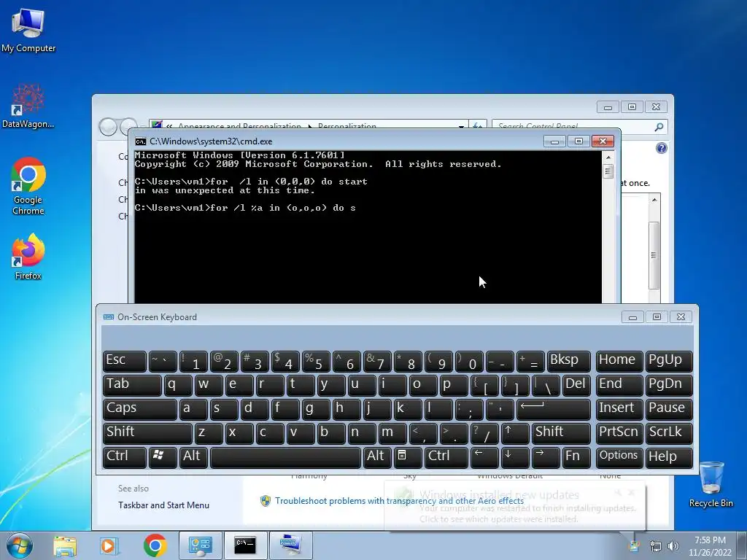This screenshot has height=560, width=747.
Task: Toggle right Shift key on keyboard
Action: tap(561, 433)
